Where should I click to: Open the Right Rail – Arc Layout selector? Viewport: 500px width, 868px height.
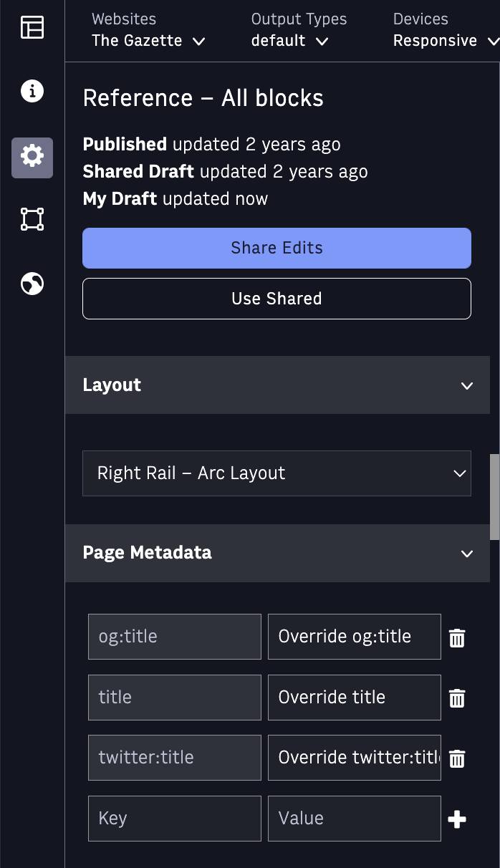coord(277,473)
